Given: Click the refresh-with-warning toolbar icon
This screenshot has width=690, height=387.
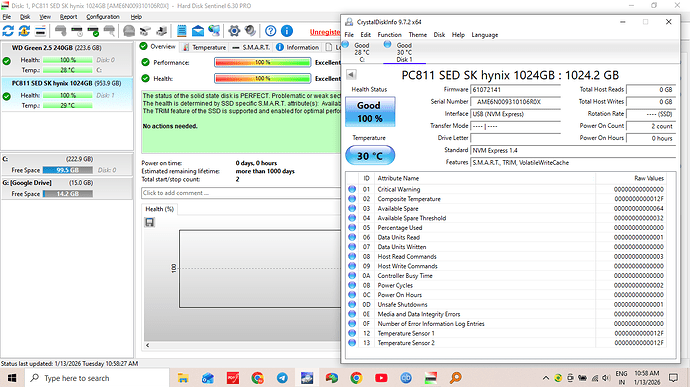Looking at the screenshot, I should click(x=24, y=31).
